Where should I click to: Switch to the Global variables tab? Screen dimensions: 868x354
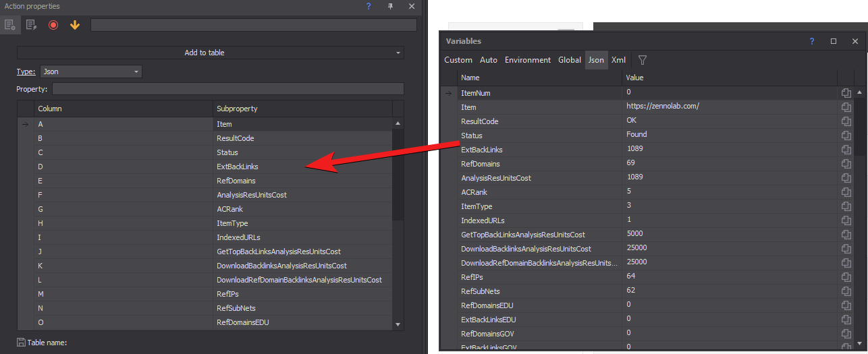pos(570,60)
